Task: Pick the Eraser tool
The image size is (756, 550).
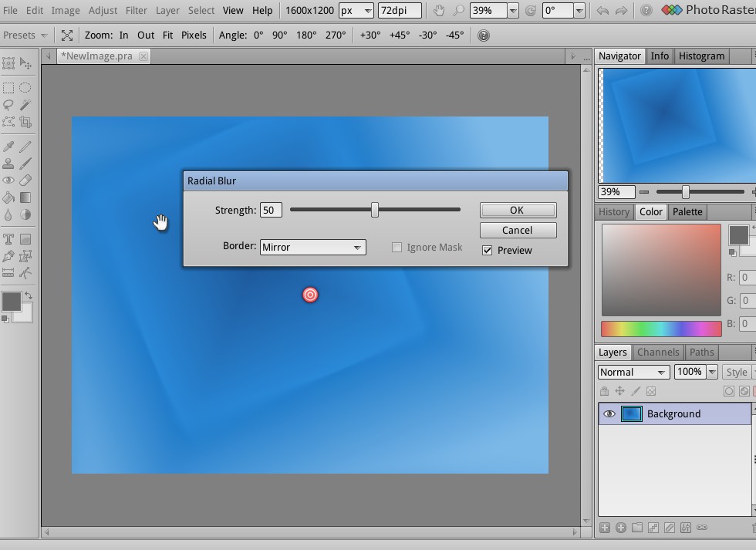Action: (x=25, y=181)
